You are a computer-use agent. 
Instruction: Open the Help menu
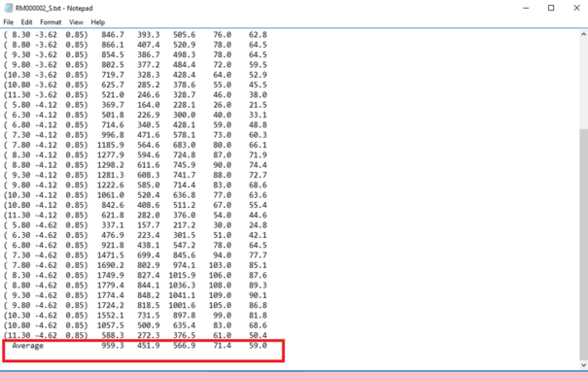98,22
